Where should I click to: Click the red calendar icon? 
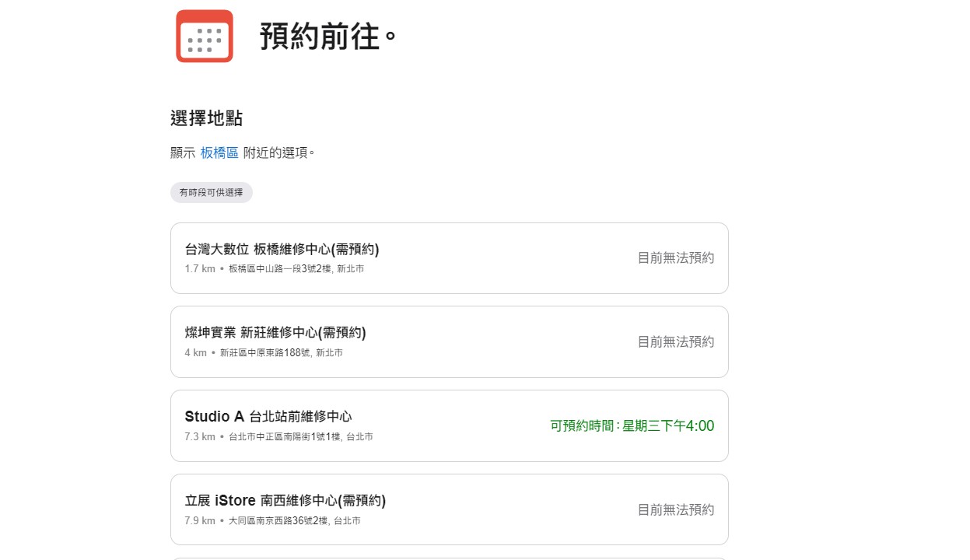(x=205, y=36)
